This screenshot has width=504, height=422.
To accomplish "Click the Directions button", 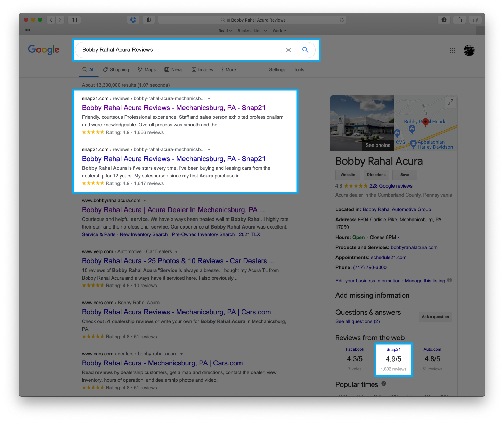I will click(376, 175).
